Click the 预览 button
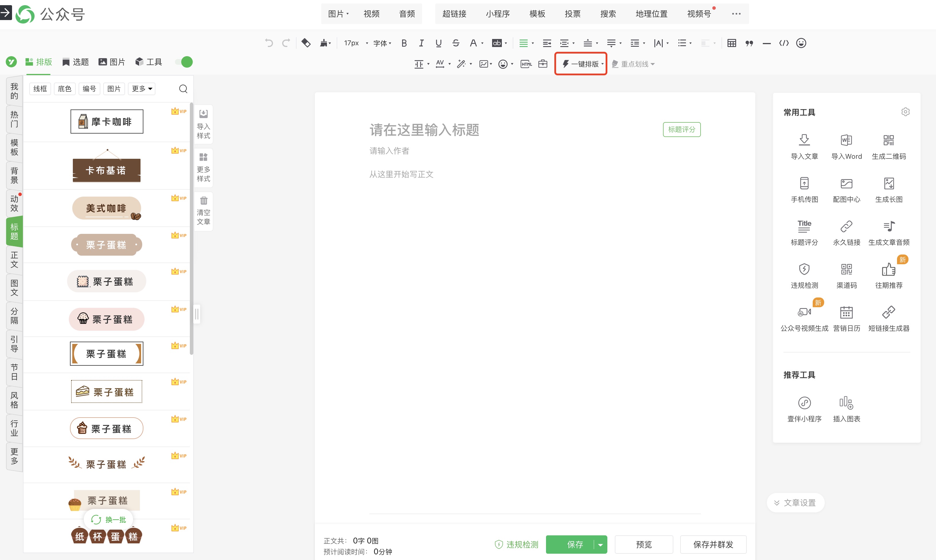Screen dimensions: 936x560 coord(643,544)
